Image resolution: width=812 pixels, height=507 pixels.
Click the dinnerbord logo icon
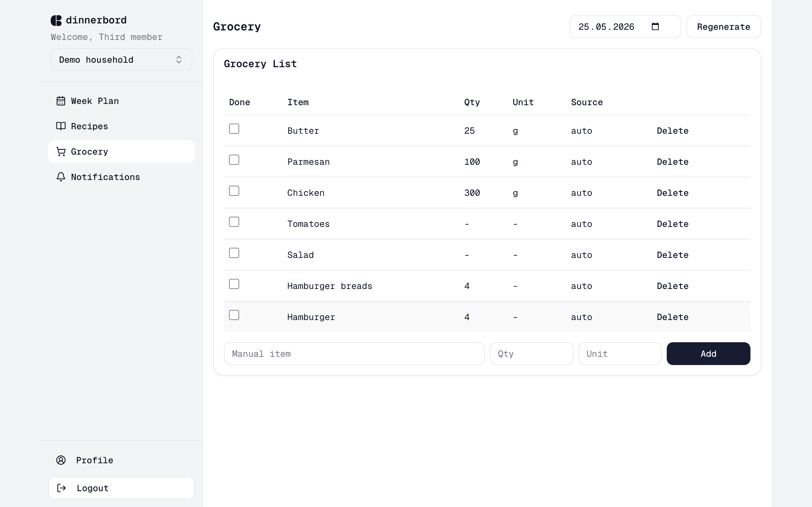pos(56,21)
